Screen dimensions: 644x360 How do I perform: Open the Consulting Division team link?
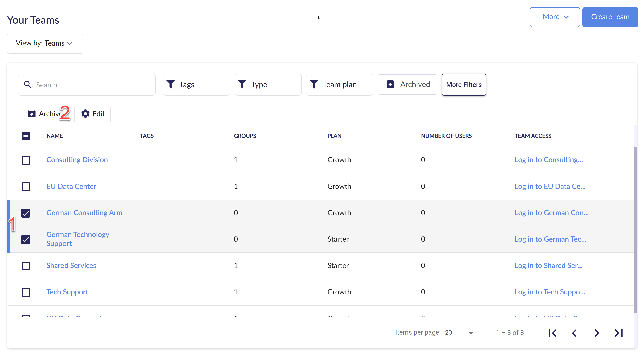tap(77, 160)
